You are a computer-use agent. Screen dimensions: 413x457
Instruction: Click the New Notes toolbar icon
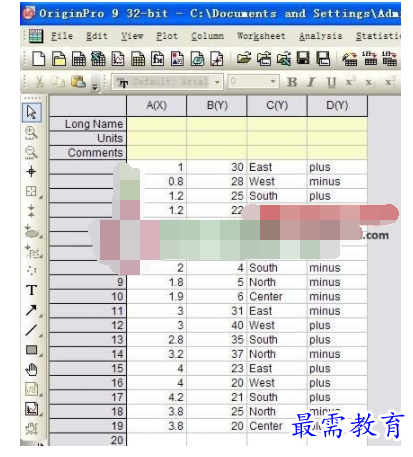tap(197, 59)
